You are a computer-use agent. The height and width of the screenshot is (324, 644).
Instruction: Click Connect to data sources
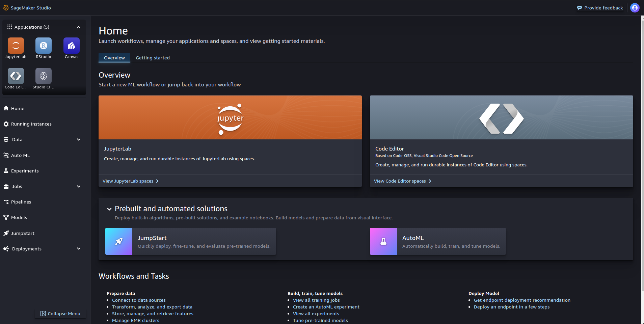[138, 300]
